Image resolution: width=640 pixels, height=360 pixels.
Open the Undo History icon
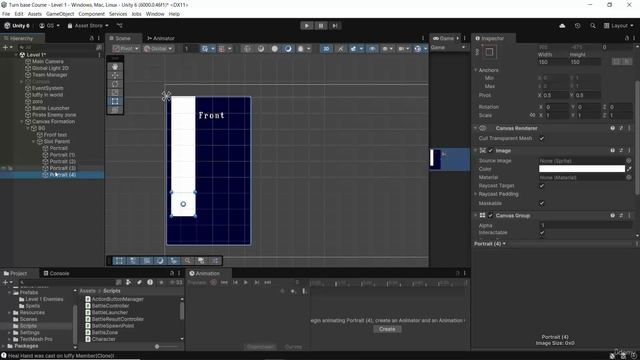coord(578,26)
